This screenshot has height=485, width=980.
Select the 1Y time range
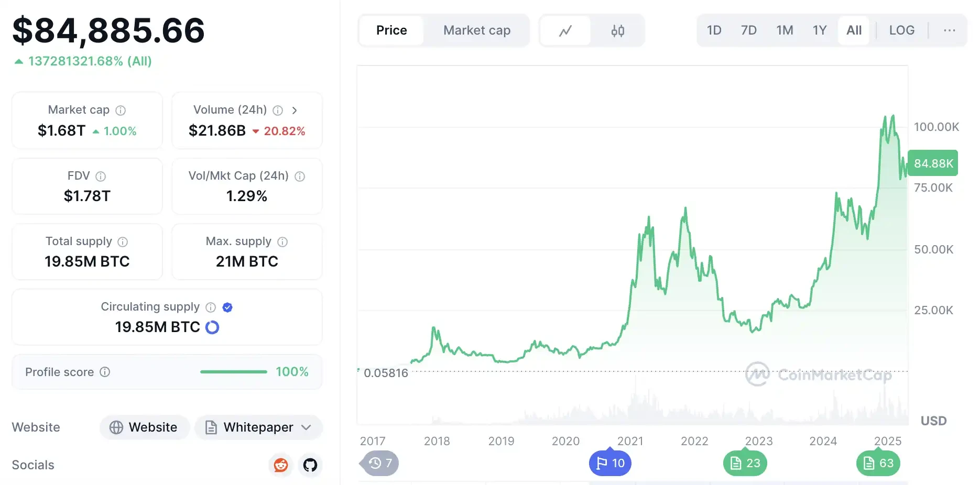(819, 30)
